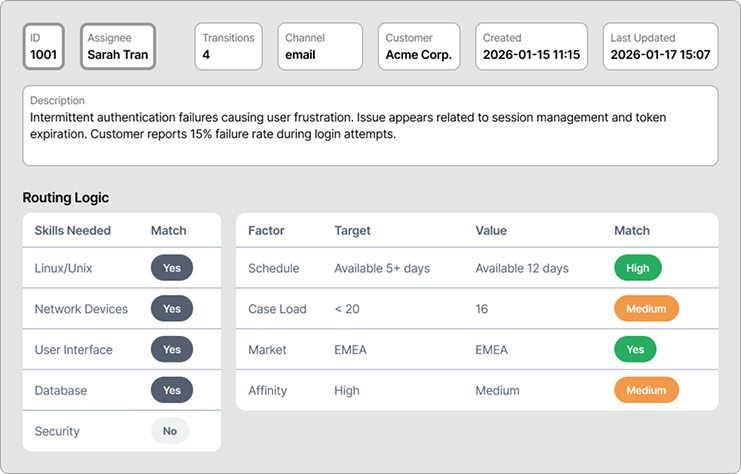The width and height of the screenshot is (741, 474).
Task: Click the Available 12 days value cell
Action: click(x=522, y=268)
